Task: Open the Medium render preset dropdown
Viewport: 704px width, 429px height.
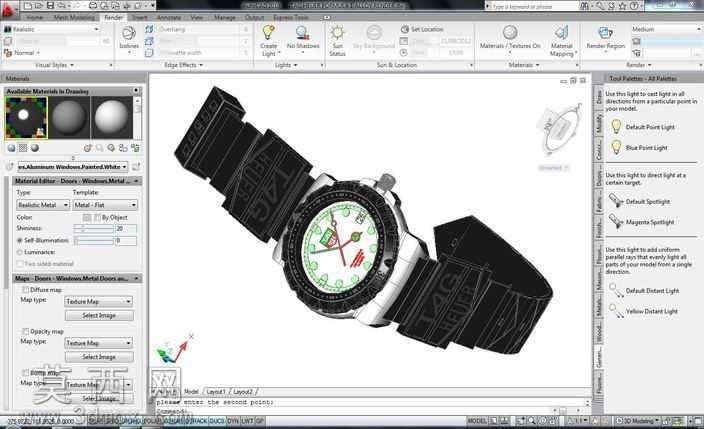Action: pyautogui.click(x=666, y=29)
